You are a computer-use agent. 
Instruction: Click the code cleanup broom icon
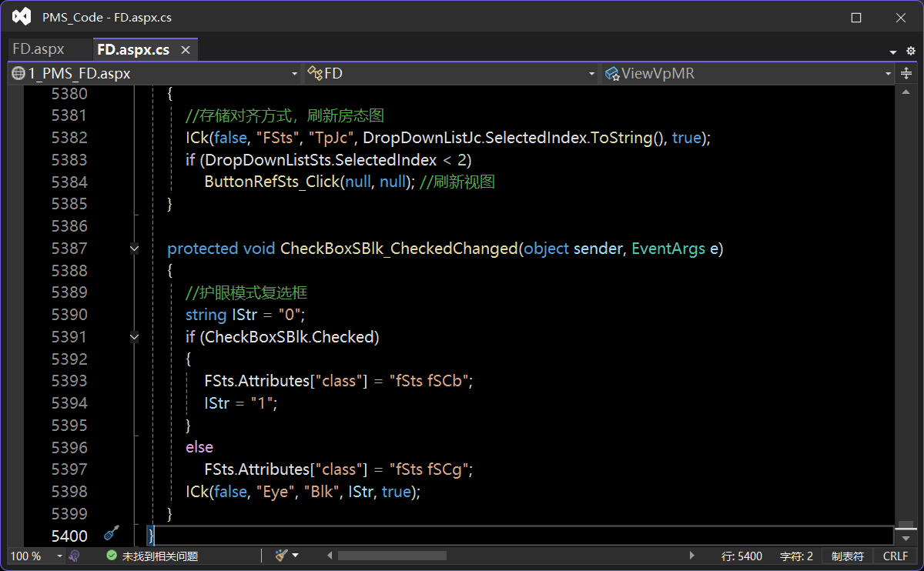pyautogui.click(x=282, y=556)
